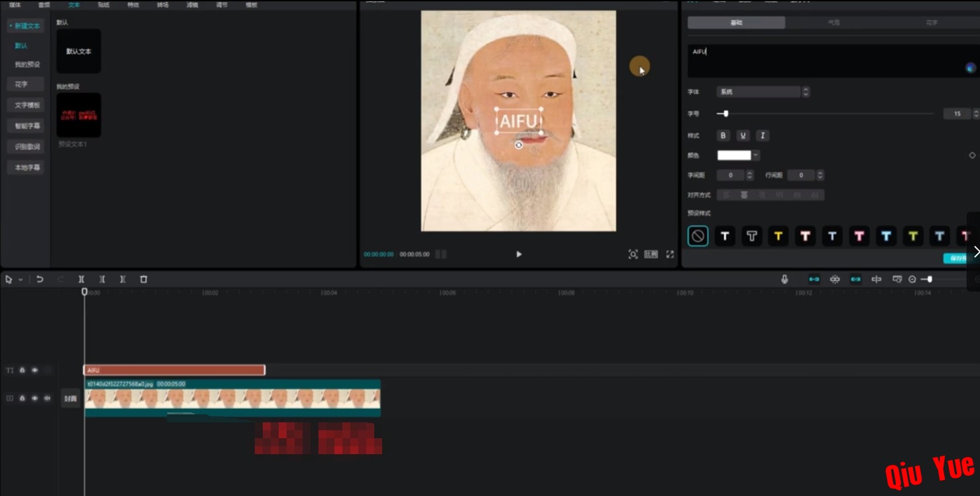Image resolution: width=980 pixels, height=496 pixels.
Task: Switch to the 滤镜 tab
Action: (192, 5)
